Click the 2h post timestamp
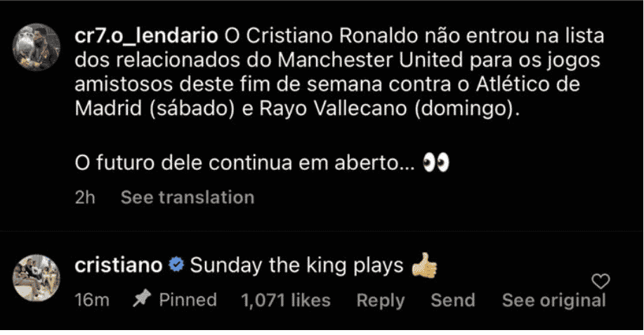This screenshot has width=644, height=335. pos(84,197)
